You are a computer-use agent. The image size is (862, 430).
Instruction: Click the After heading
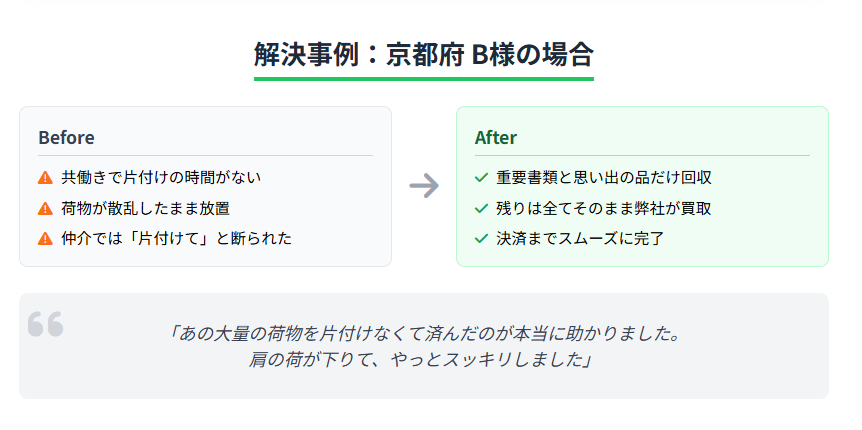click(495, 137)
